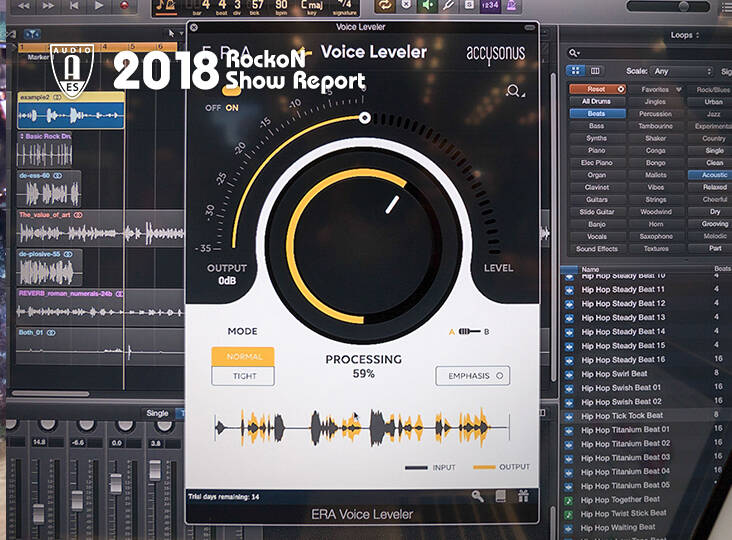
Task: Click the rewind transport button
Action: click(x=23, y=6)
